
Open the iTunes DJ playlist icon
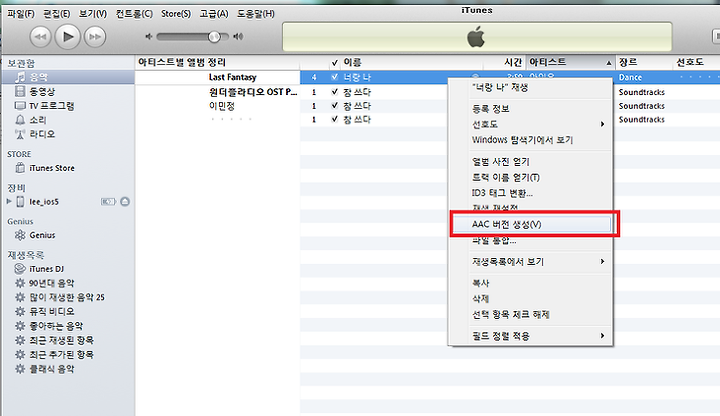click(x=20, y=269)
